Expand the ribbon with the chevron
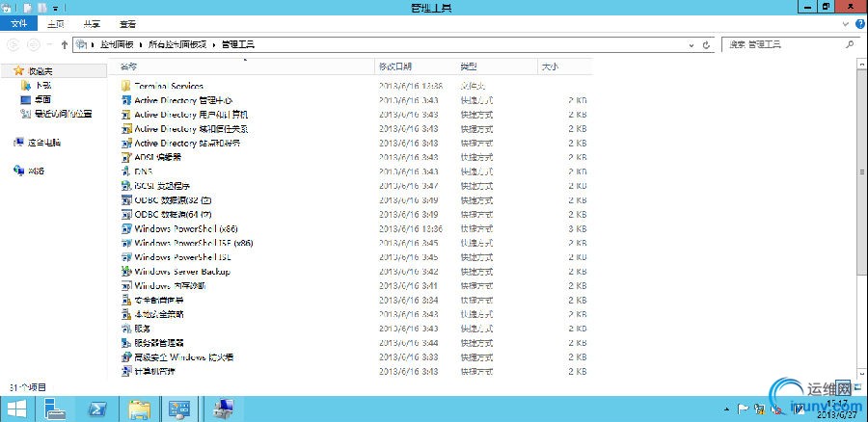Screen dimensions: 868x422 [845, 24]
